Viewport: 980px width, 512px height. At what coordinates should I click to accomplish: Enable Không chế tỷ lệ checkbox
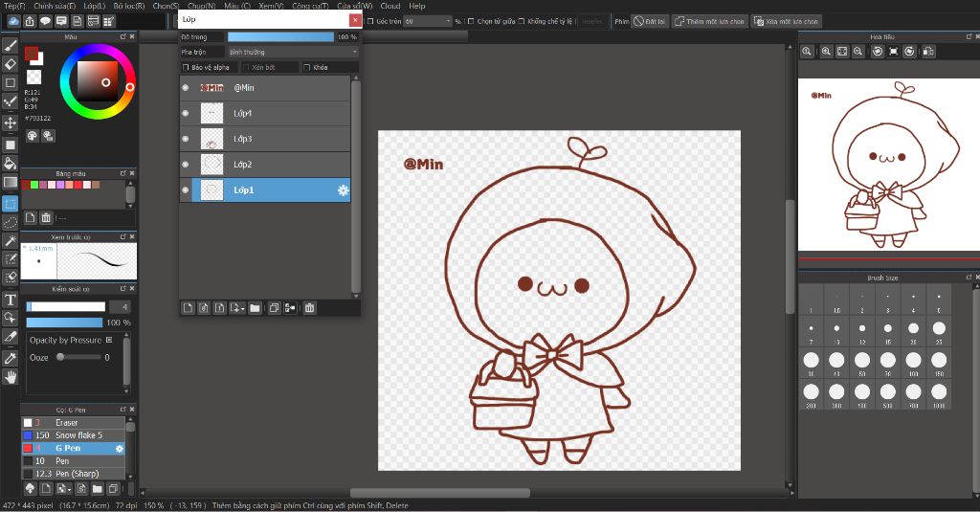(522, 21)
